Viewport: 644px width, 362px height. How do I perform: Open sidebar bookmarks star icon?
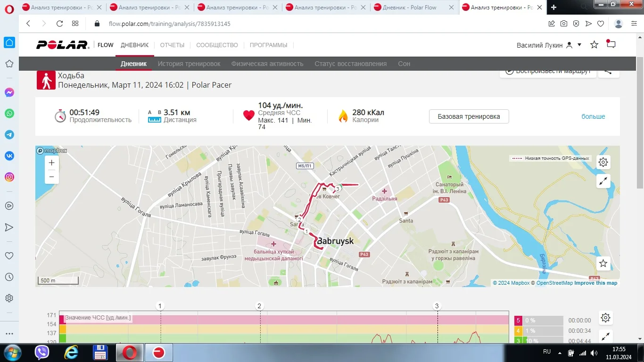click(9, 64)
